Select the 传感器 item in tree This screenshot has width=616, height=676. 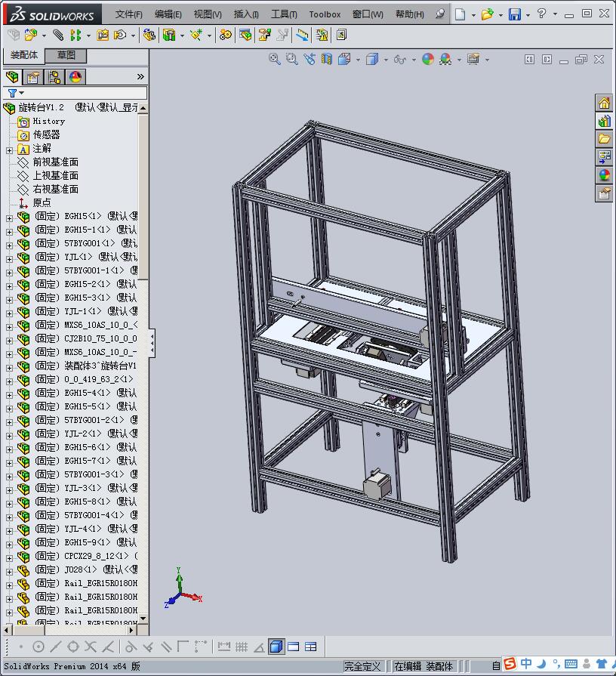[x=46, y=134]
